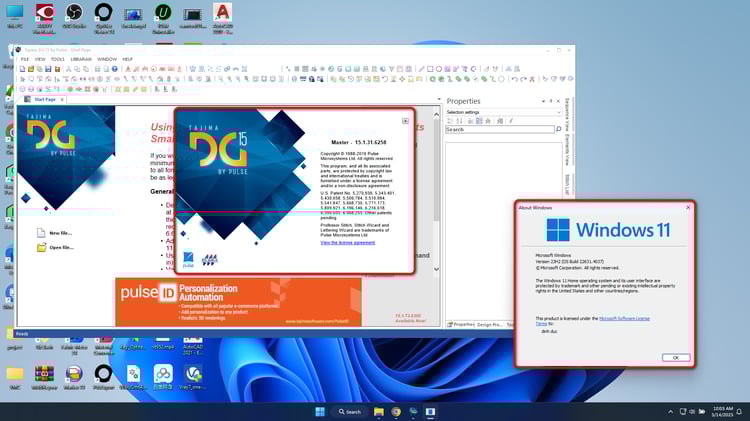Screen dimensions: 750x421
Task: Click View the license agreement link
Action: (x=348, y=243)
